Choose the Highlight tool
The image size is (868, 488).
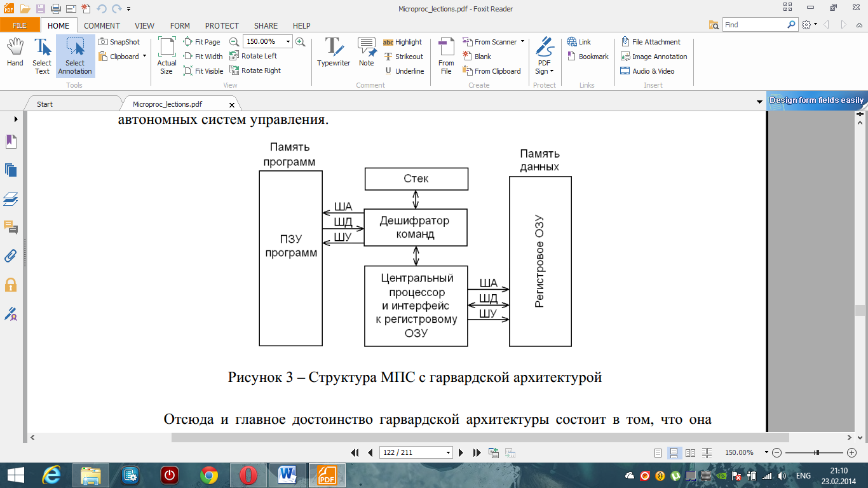[x=402, y=42]
